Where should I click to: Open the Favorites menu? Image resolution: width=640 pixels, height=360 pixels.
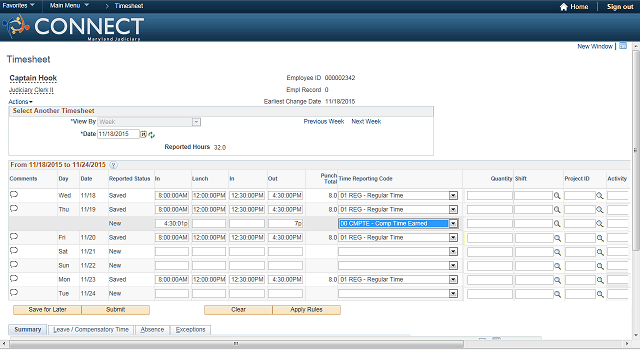point(18,6)
